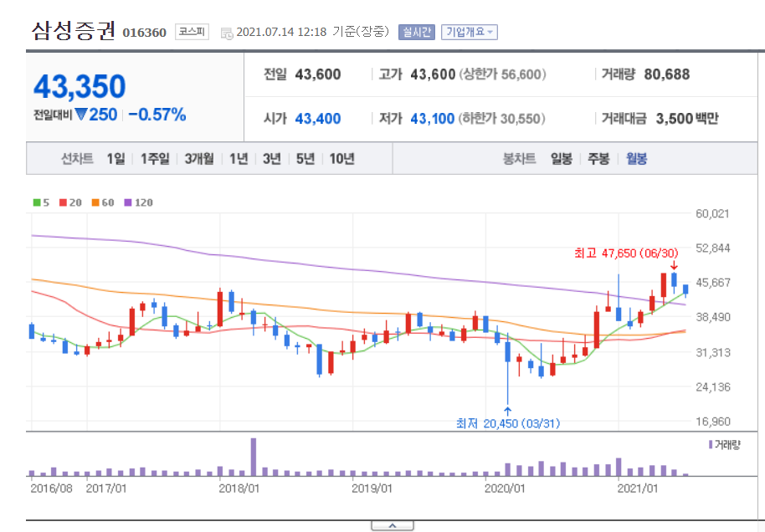The width and height of the screenshot is (765, 532).
Task: Click the 2020/01 x-axis label
Action: pyautogui.click(x=505, y=489)
